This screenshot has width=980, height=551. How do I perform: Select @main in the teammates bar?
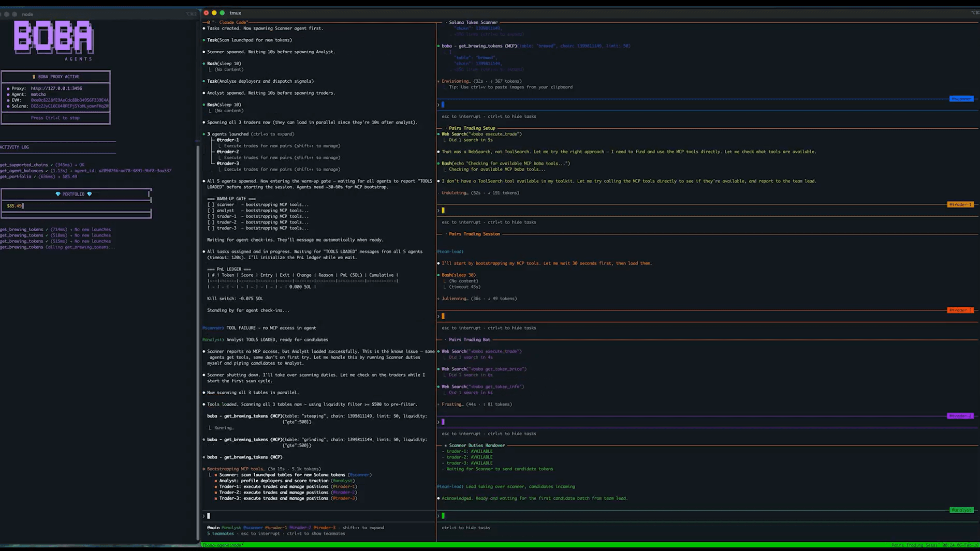pyautogui.click(x=213, y=528)
